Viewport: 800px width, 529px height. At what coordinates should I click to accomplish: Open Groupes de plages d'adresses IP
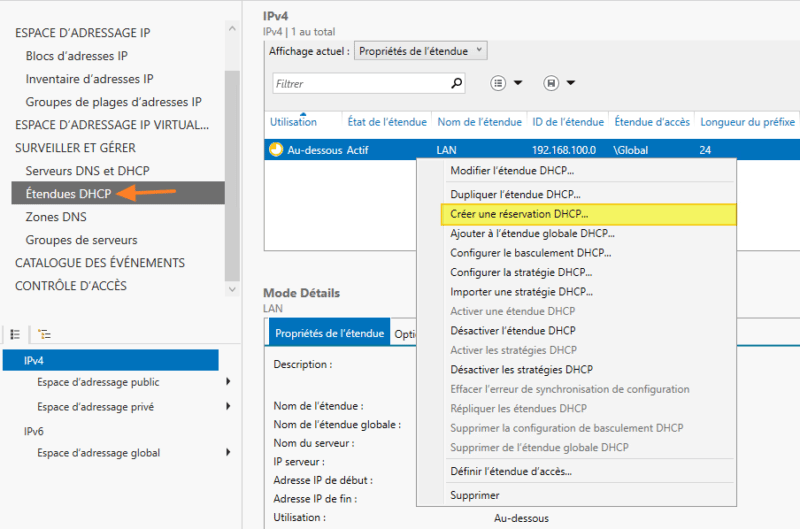point(113,102)
